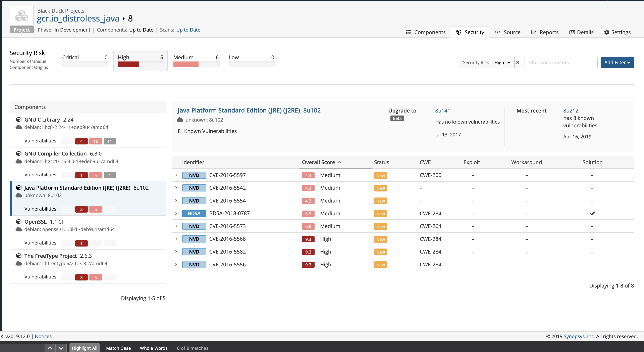Click the NVD badge for CVE-2016-5542
This screenshot has height=352, width=644.
(x=194, y=188)
